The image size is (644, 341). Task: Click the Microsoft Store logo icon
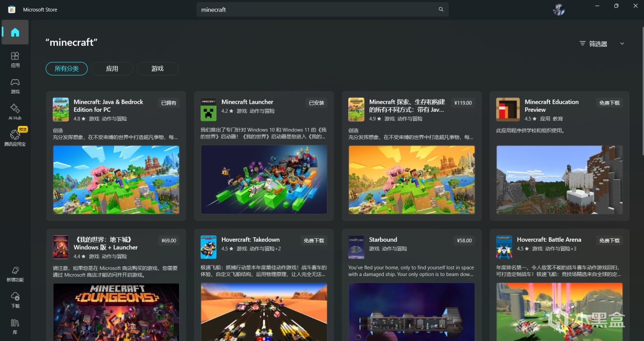12,10
